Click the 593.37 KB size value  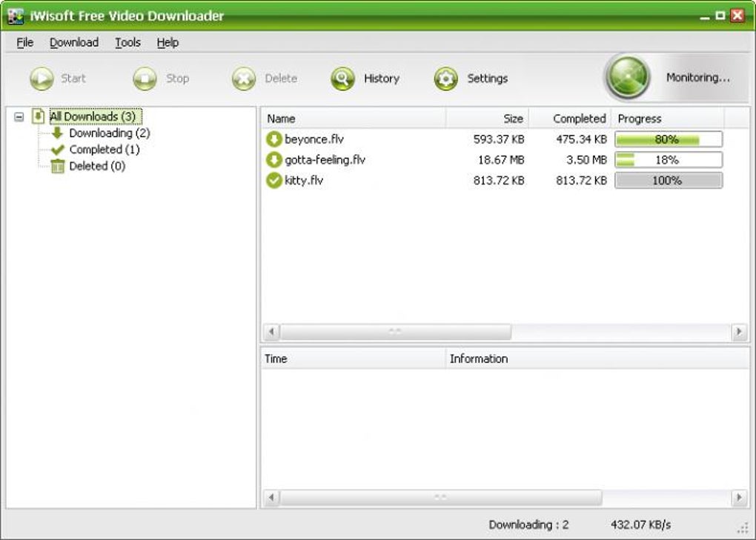click(x=499, y=139)
